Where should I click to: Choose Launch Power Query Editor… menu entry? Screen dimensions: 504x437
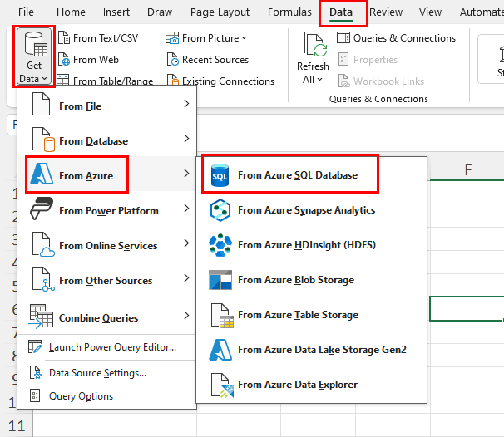(x=106, y=347)
